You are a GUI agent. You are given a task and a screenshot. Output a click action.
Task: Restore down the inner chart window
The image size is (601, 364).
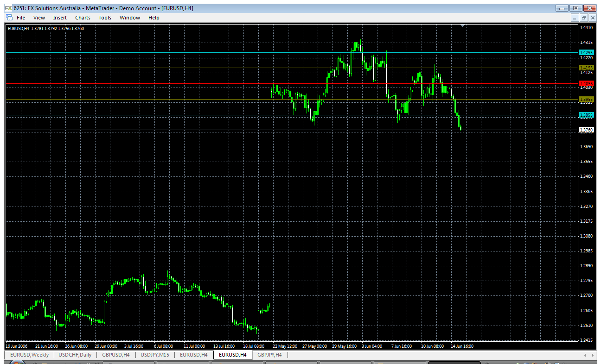tap(583, 18)
